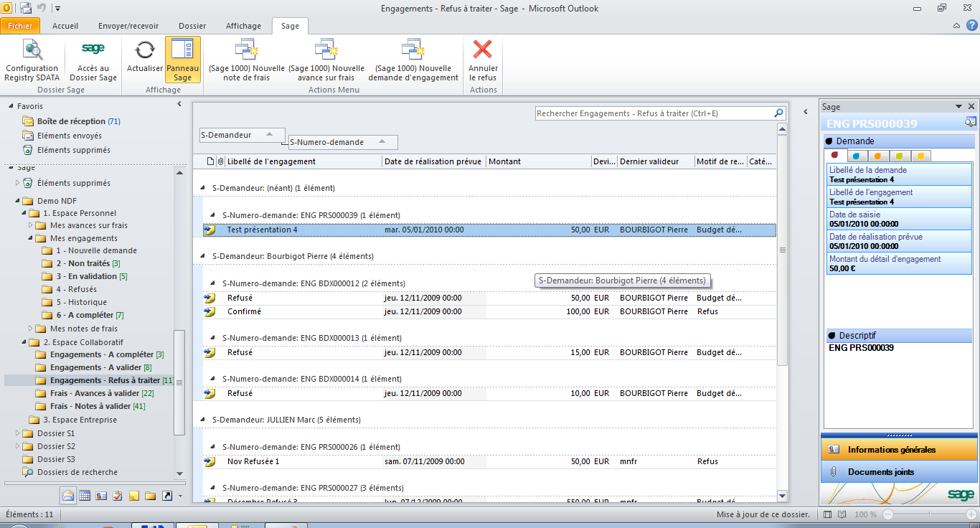Open the Documents joints section

(899, 472)
